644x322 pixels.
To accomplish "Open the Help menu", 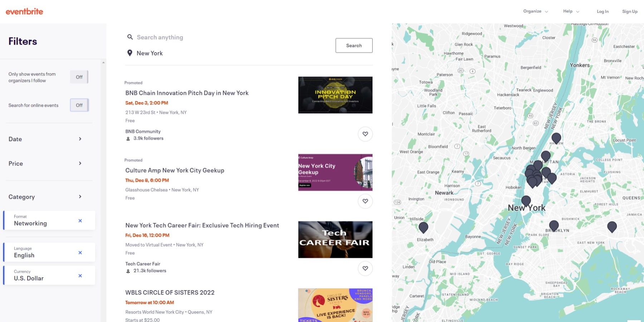I will [571, 11].
